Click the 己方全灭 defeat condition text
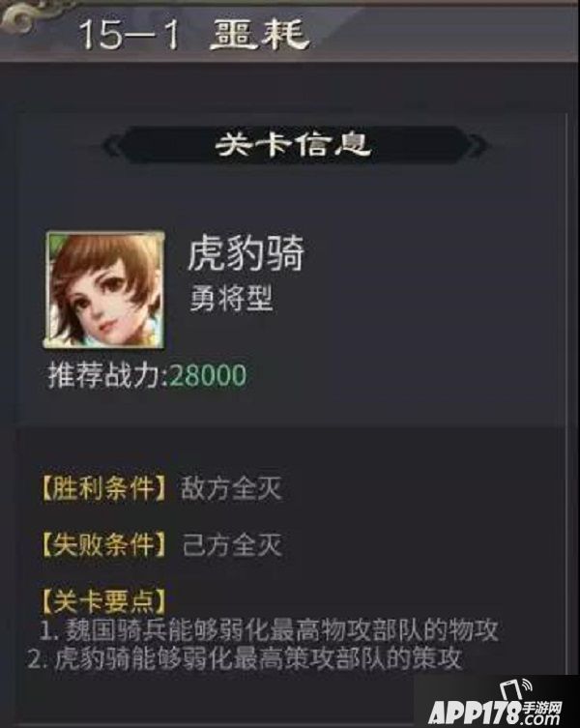580x728 pixels. [x=232, y=544]
